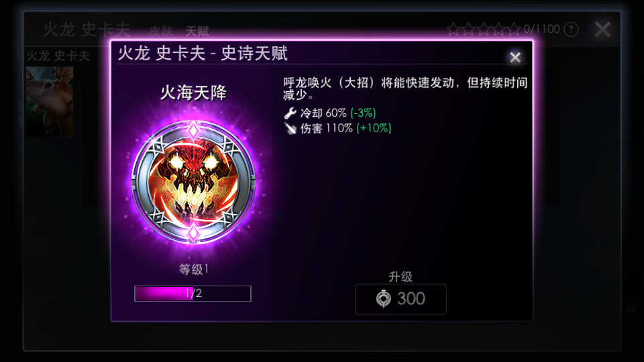Click the 1/2 talent progress bar
This screenshot has width=644, height=362.
[193, 294]
